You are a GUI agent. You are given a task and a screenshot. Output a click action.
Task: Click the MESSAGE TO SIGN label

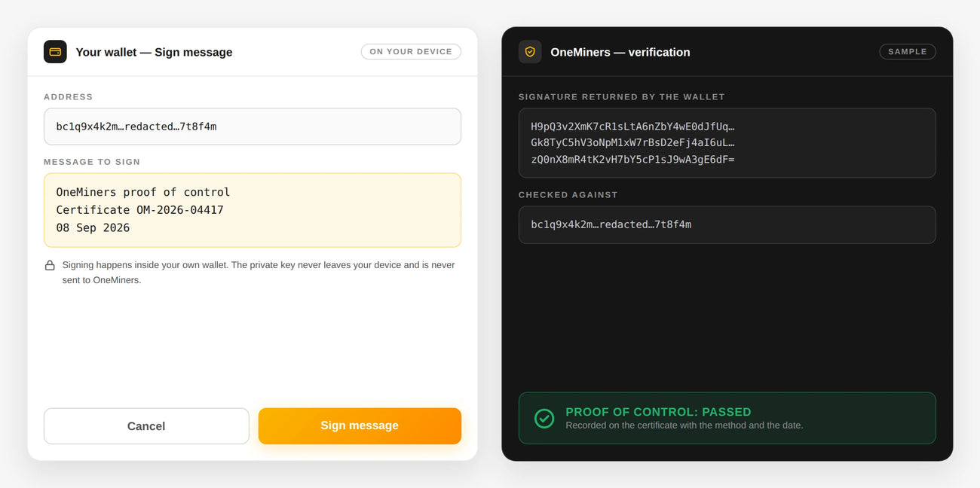click(x=92, y=162)
